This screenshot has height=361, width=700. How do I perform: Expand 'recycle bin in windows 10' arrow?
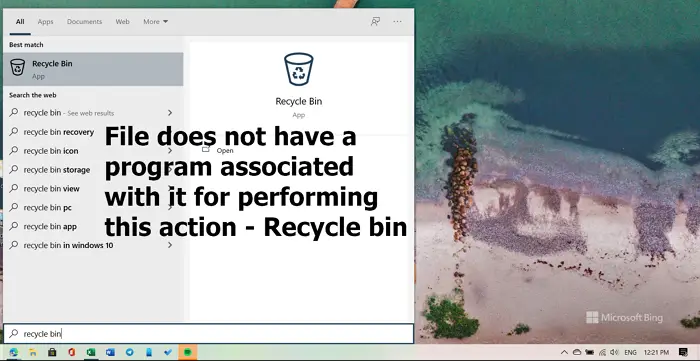pos(170,245)
